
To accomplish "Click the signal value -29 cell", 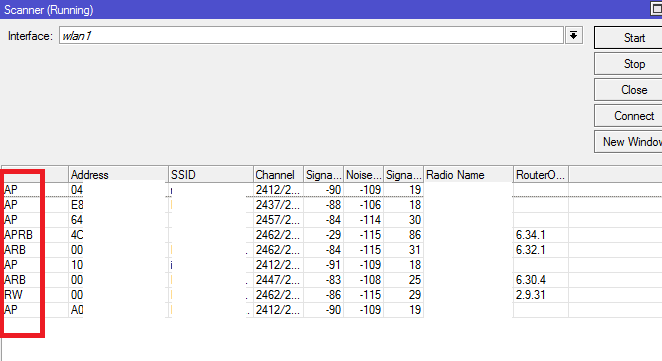I will tap(323, 235).
